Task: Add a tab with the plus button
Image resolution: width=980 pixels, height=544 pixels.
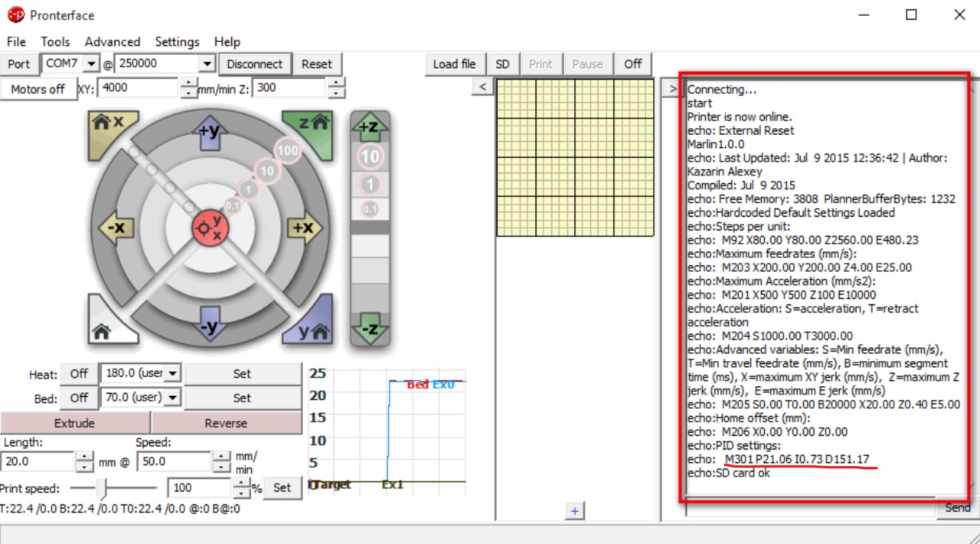Action: tap(575, 510)
